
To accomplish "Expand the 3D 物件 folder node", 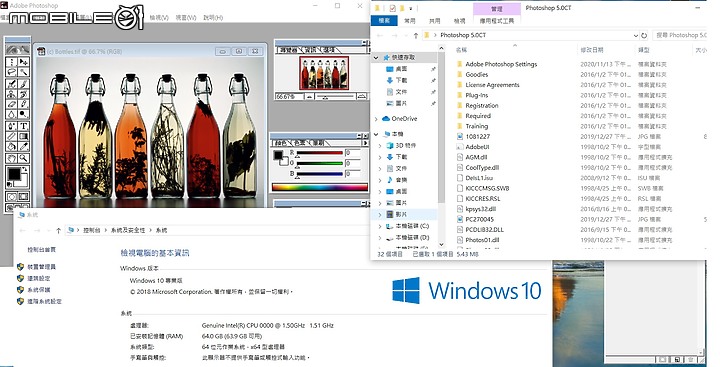I will [x=380, y=146].
